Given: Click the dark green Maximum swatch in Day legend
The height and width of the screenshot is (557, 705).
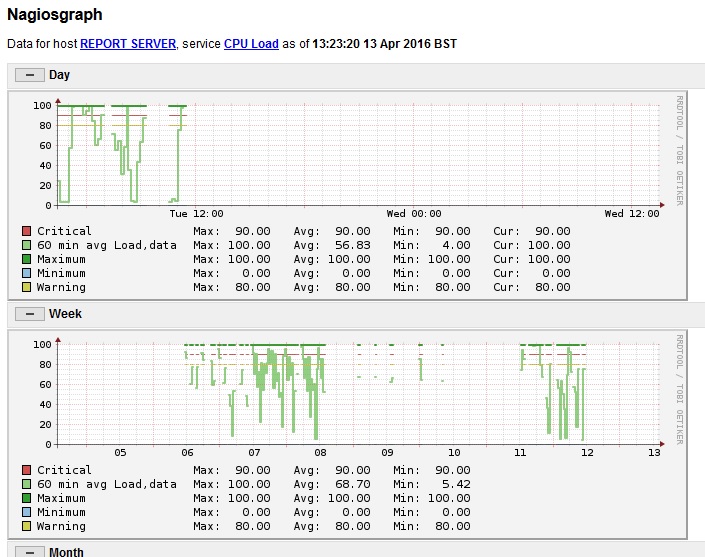Looking at the screenshot, I should click(26, 259).
